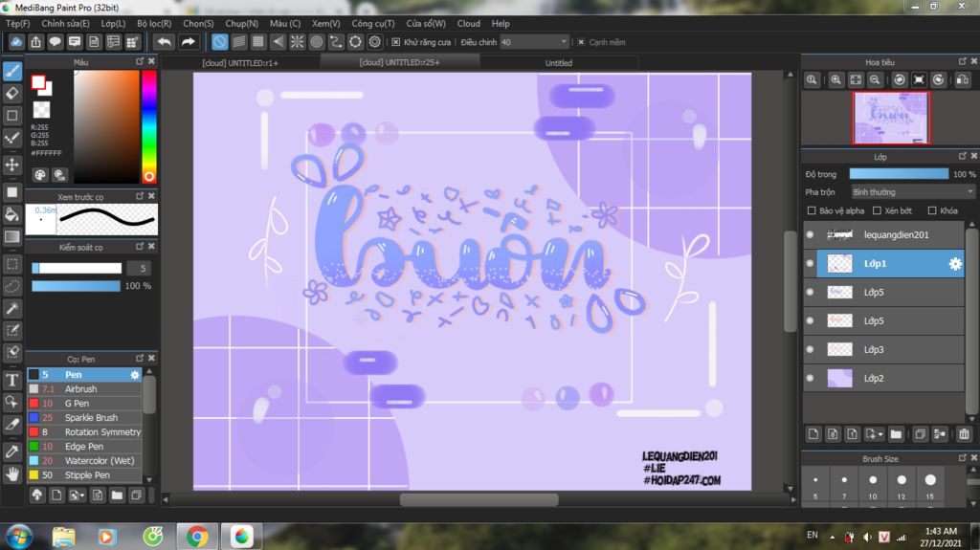Choose the Stipple Pen brush
Image resolution: width=980 pixels, height=550 pixels.
pyautogui.click(x=84, y=475)
